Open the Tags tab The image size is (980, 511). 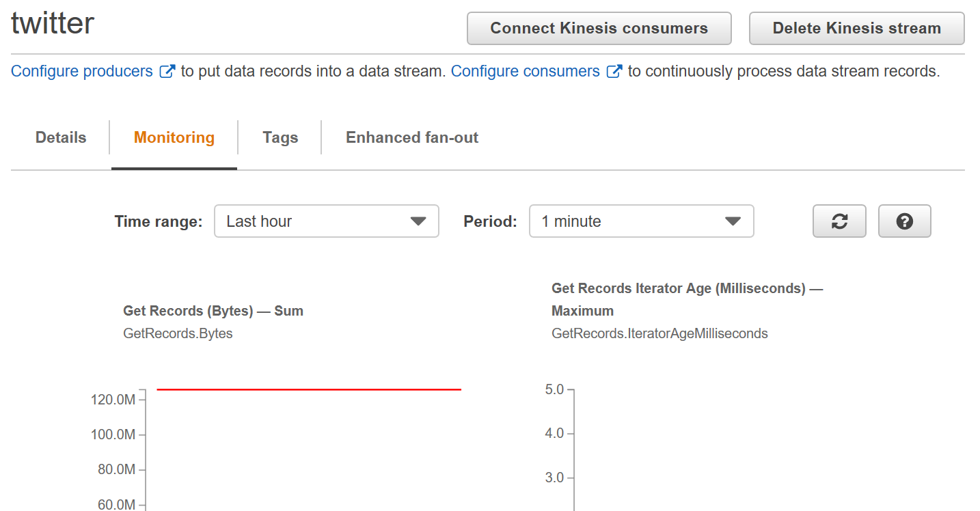tap(280, 137)
